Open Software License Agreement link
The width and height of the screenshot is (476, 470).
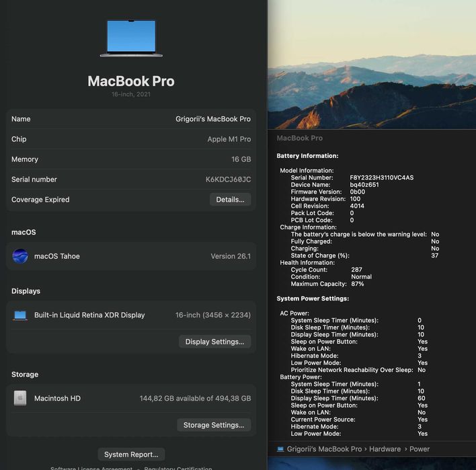pos(91,468)
